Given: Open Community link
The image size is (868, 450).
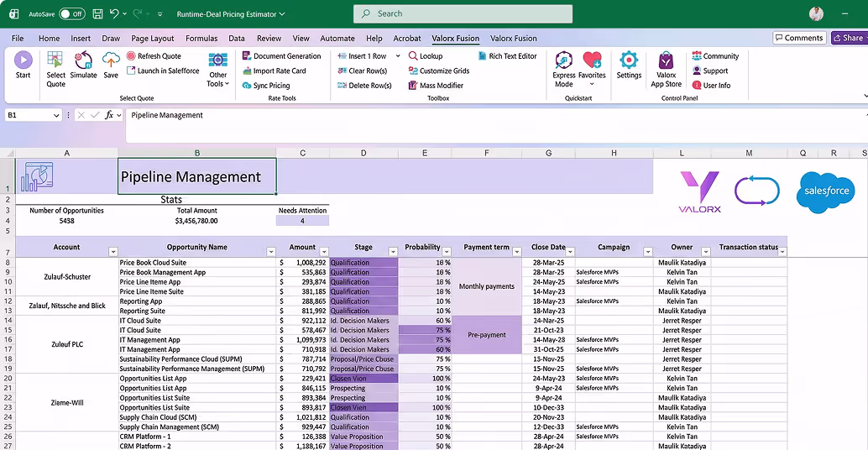Looking at the screenshot, I should click(715, 56).
